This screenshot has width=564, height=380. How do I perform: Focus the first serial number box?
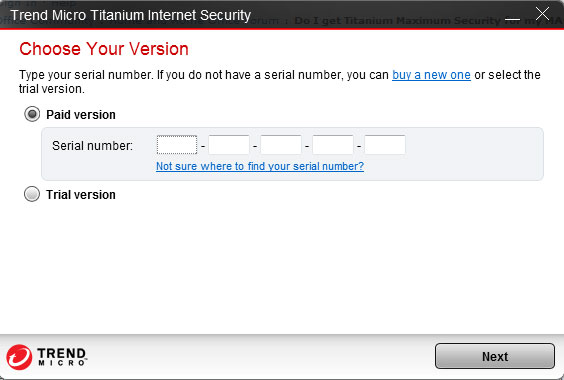(177, 145)
